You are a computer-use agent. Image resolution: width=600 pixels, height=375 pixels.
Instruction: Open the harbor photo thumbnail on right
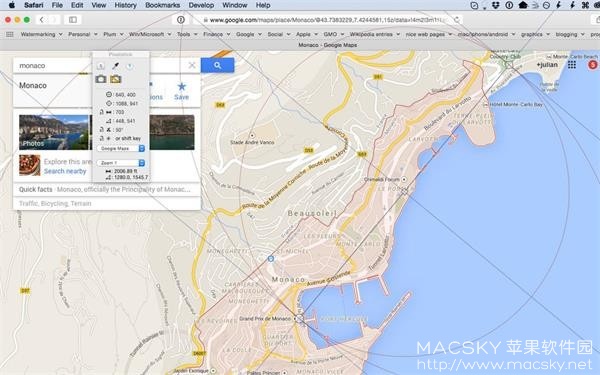pyautogui.click(x=172, y=132)
